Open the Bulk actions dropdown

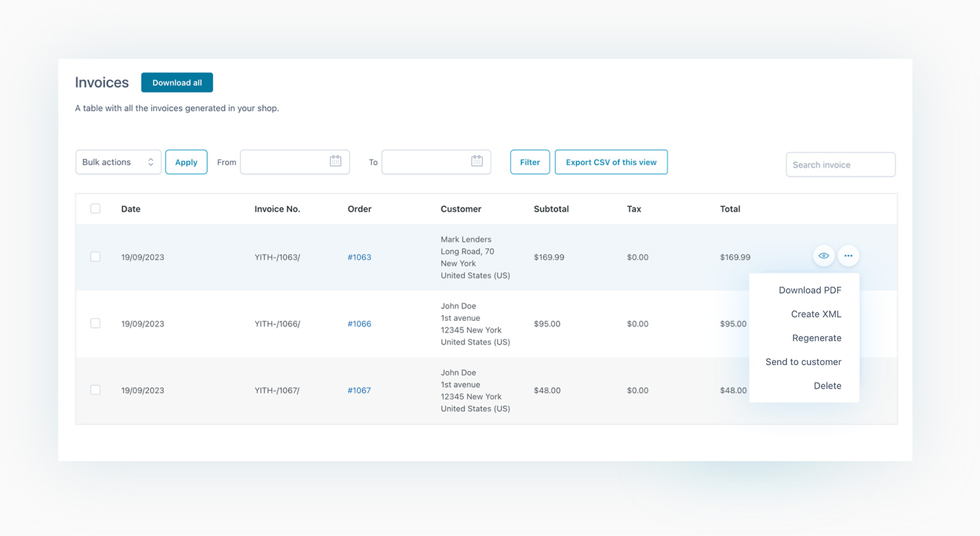[118, 162]
